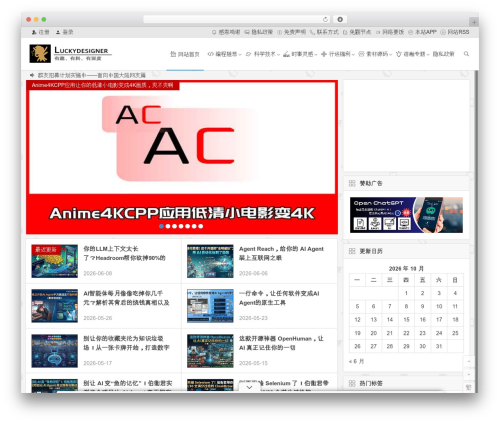
Task: Open the 一行命令 AI Agent article
Action: click(279, 298)
